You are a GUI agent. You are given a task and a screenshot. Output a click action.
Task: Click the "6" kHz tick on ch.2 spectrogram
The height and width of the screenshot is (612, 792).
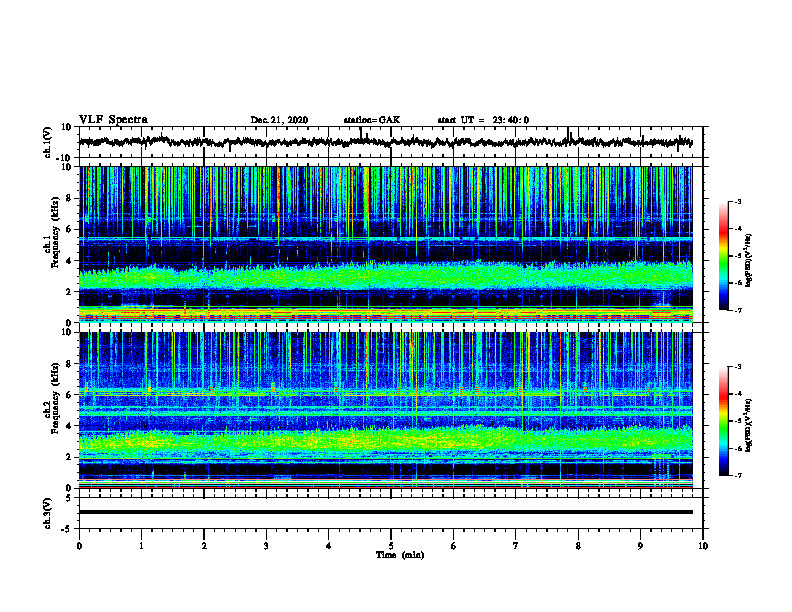click(70, 395)
